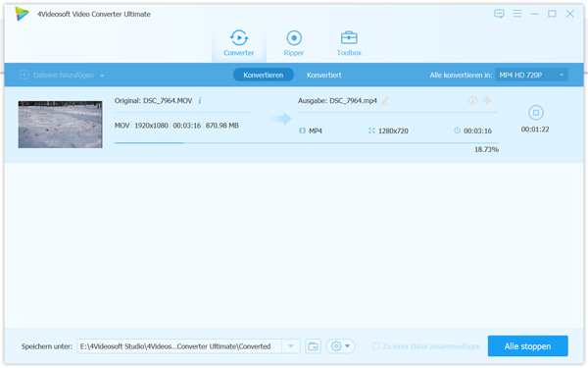The width and height of the screenshot is (588, 368).
Task: Maximize the 4Videosoft window
Action: point(552,14)
